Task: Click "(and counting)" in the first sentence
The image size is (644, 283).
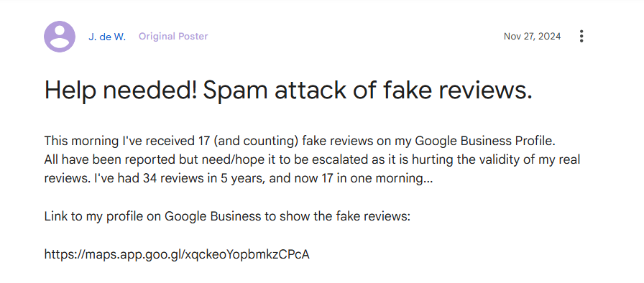Action: pyautogui.click(x=256, y=141)
